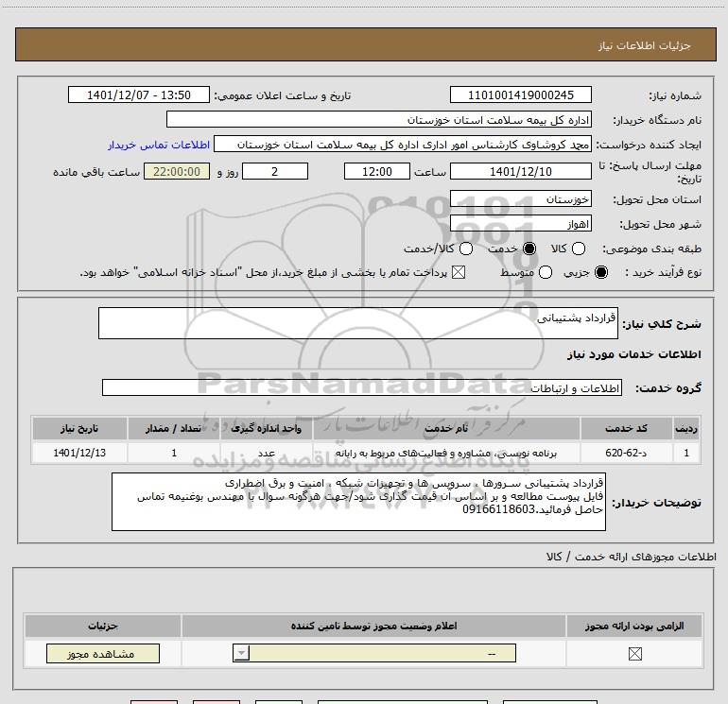Click the service name cell برنامه نویسی، مشاوره
This screenshot has height=704, width=728.
tap(446, 453)
